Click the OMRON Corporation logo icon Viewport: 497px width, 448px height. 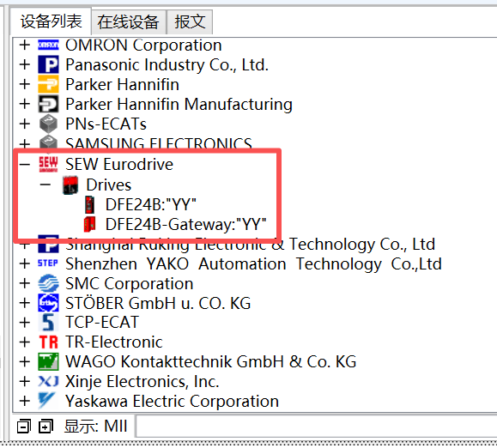(48, 45)
